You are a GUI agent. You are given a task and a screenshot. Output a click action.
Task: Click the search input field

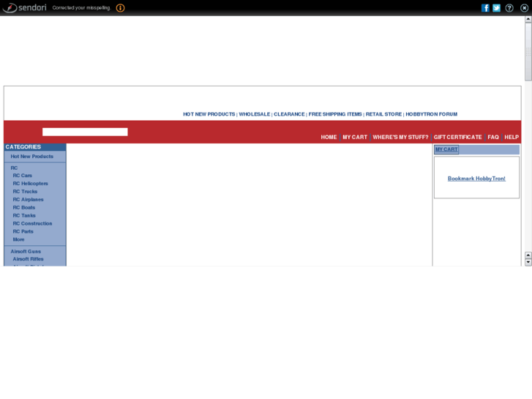[x=85, y=132]
